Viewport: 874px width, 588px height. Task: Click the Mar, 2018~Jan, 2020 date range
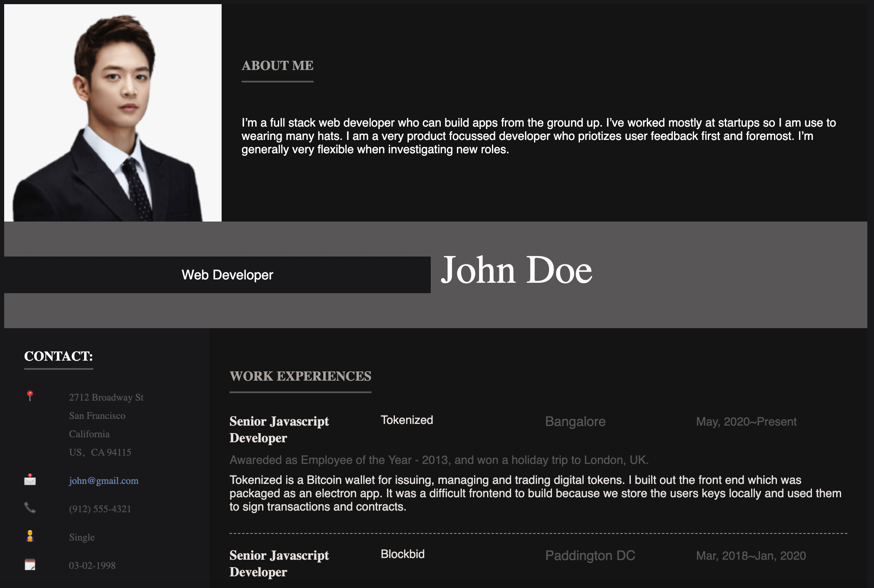point(751,556)
